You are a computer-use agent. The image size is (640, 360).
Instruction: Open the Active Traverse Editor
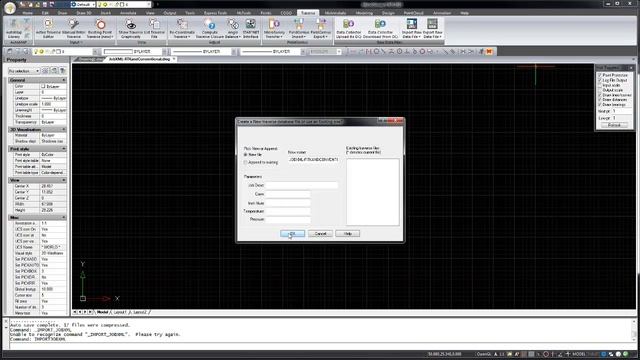click(x=48, y=28)
